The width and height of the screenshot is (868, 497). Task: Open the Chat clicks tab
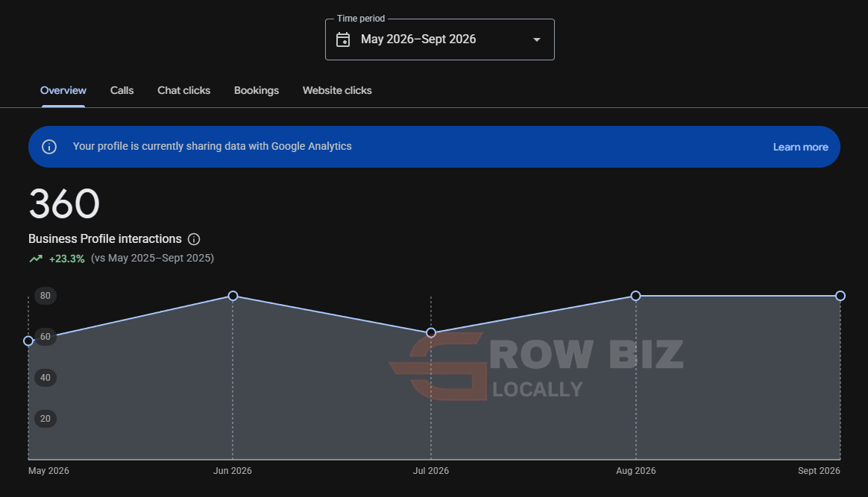[183, 90]
